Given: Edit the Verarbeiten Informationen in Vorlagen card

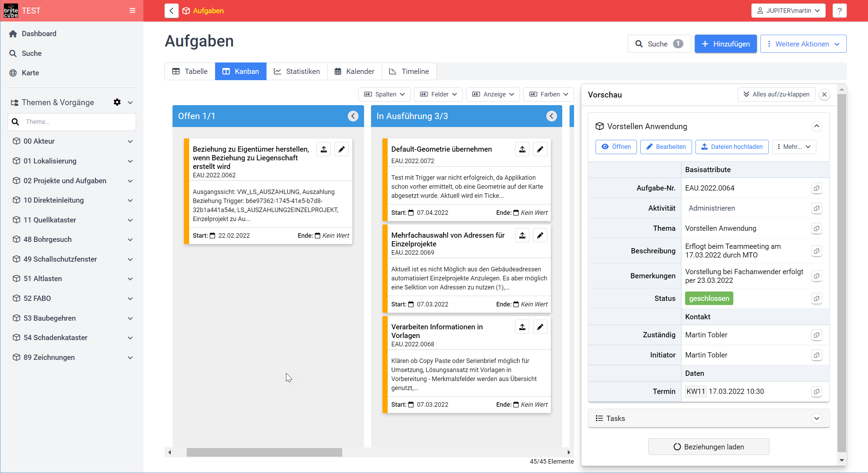Looking at the screenshot, I should click(x=540, y=327).
